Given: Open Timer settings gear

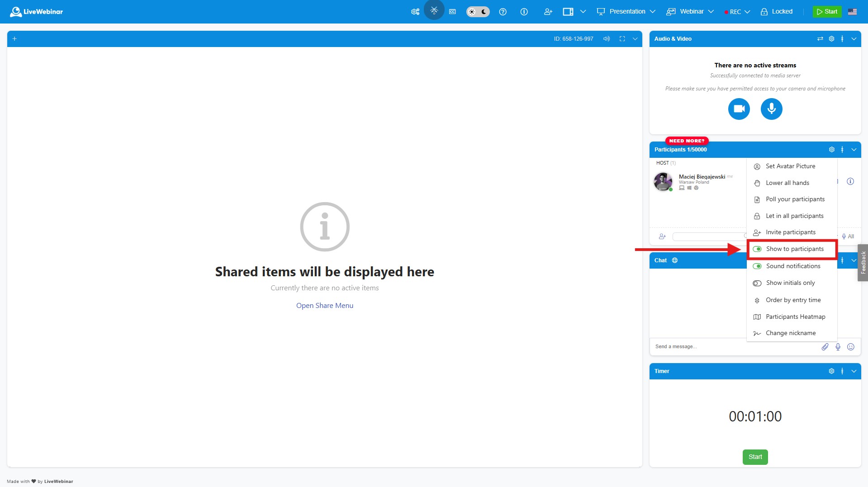Looking at the screenshot, I should pyautogui.click(x=831, y=371).
